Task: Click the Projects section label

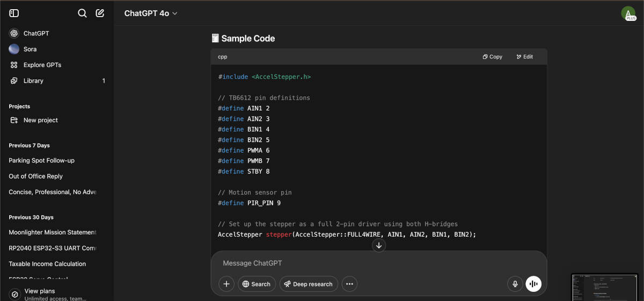Action: click(x=19, y=106)
